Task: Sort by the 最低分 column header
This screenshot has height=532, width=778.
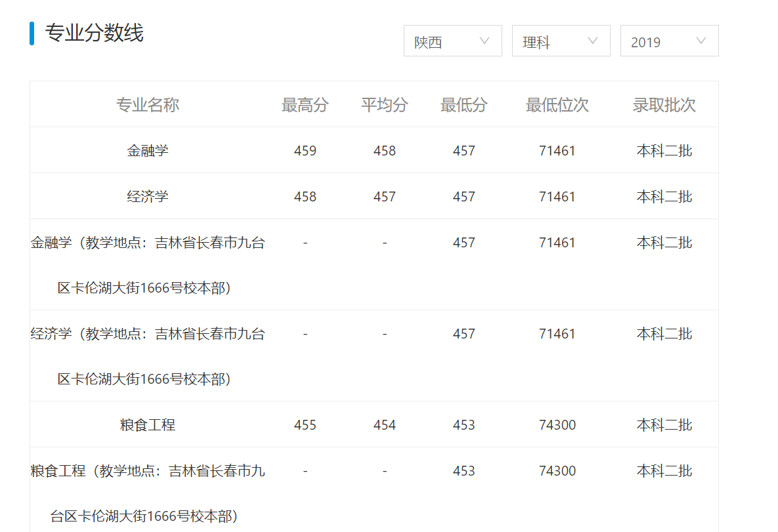Action: (x=464, y=104)
